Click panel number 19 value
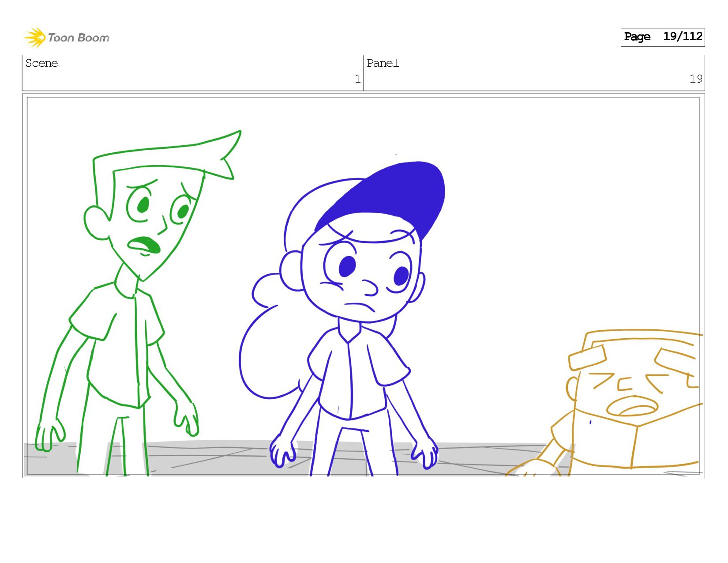 pos(696,79)
